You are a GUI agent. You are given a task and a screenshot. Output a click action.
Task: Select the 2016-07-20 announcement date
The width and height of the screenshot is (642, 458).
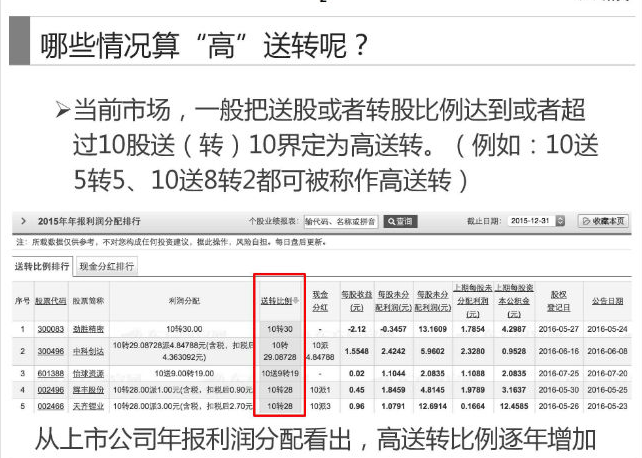coord(607,373)
